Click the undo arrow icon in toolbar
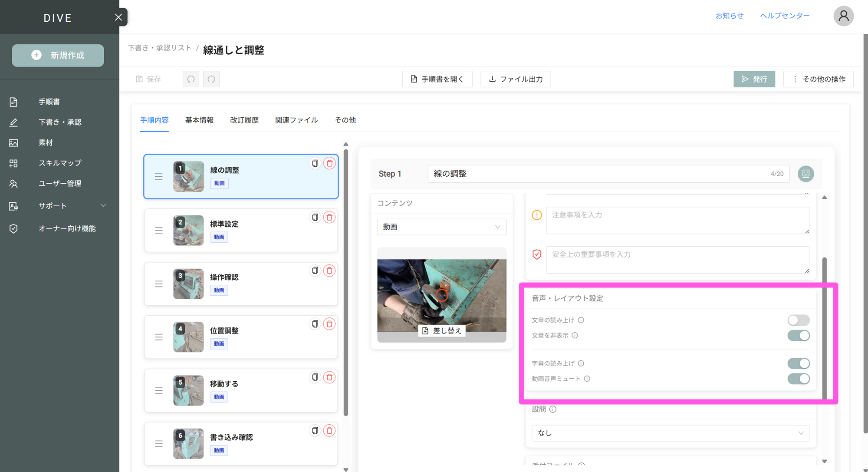Viewport: 868px width, 472px height. (191, 79)
